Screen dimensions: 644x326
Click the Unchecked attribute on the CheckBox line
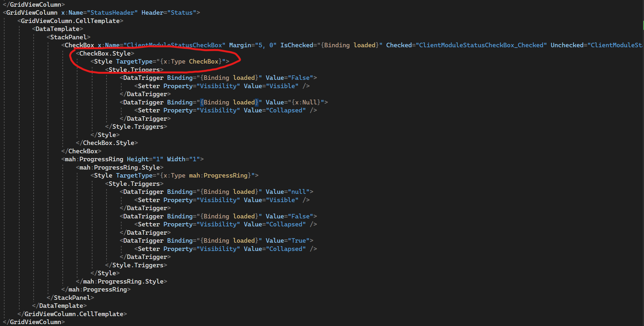597,45
